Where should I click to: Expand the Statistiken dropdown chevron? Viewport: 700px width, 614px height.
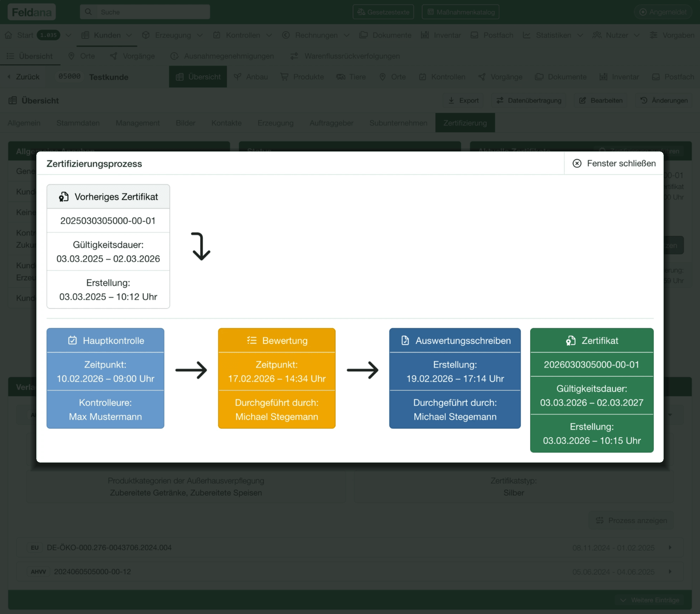coord(580,35)
